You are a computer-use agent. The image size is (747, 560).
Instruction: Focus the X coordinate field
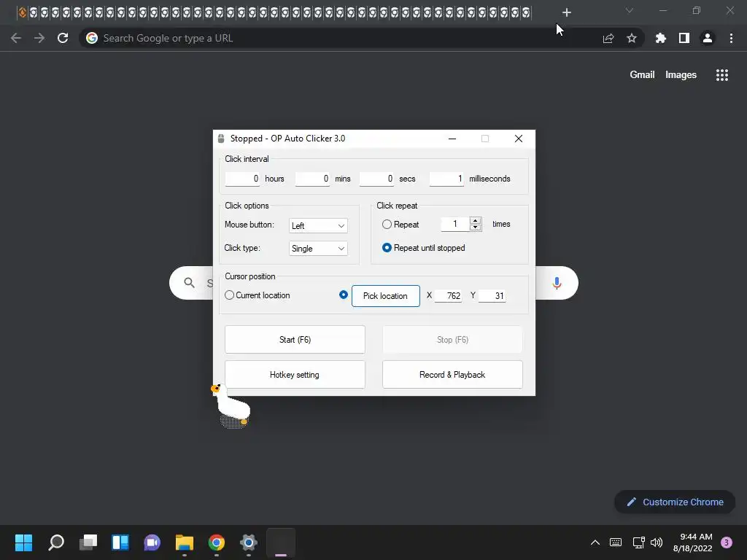[449, 296]
